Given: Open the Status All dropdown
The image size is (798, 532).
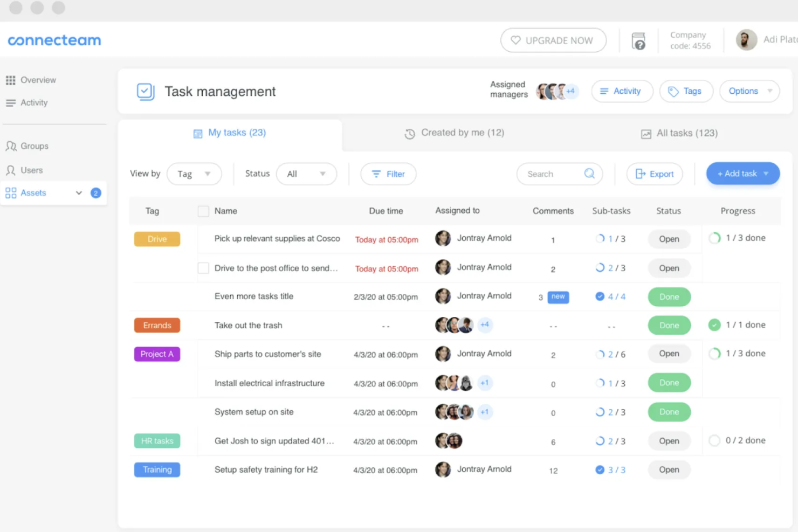Looking at the screenshot, I should 306,174.
